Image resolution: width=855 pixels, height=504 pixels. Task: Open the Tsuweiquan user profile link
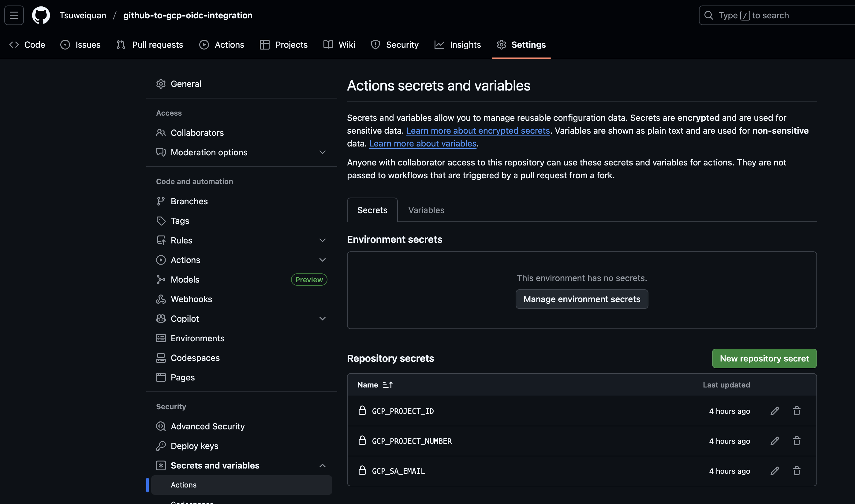(83, 15)
